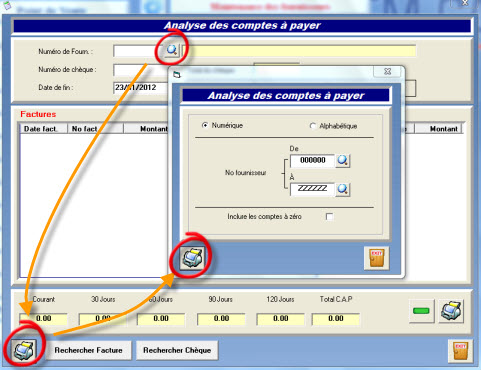This screenshot has width=481, height=370.
Task: Click the exit door icon in the dialog
Action: pyautogui.click(x=376, y=258)
